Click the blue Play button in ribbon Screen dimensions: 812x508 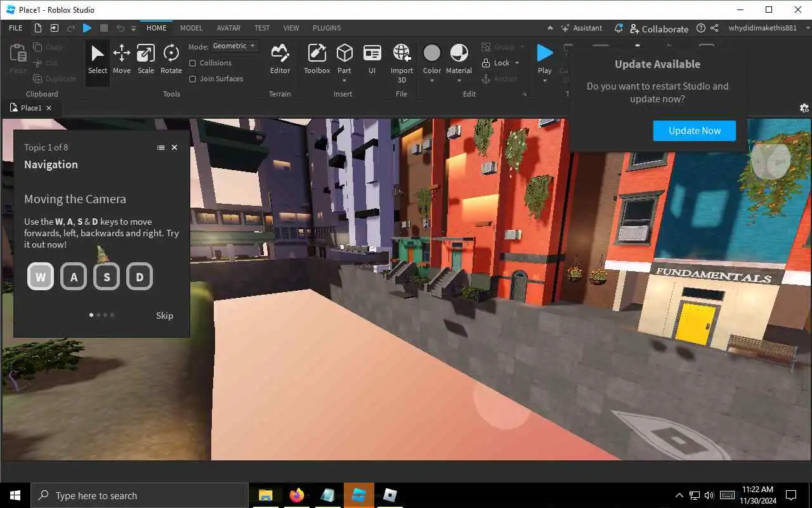point(545,53)
